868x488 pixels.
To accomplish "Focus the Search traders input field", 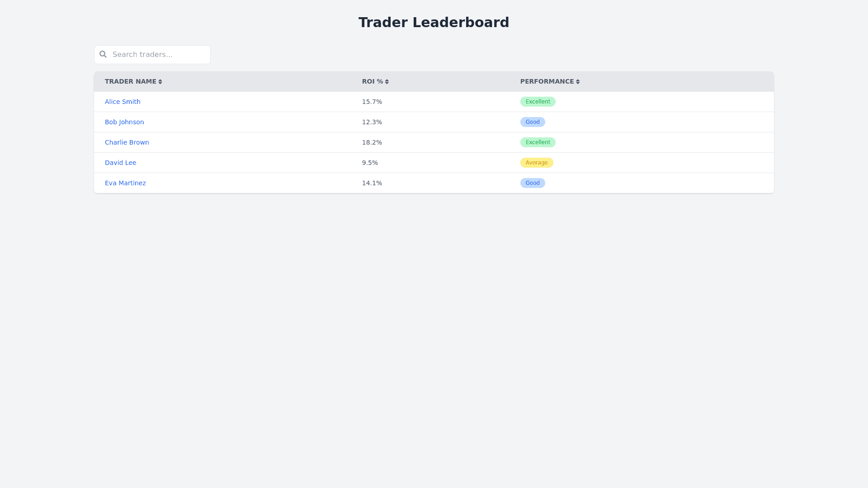I will coord(158,55).
